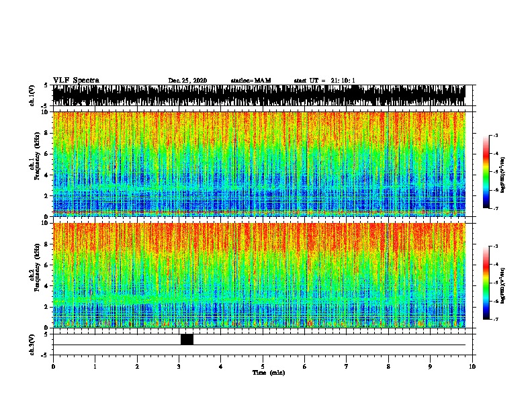Click the black pulse block in ch.3 panel
The image size is (532, 411).
187,339
